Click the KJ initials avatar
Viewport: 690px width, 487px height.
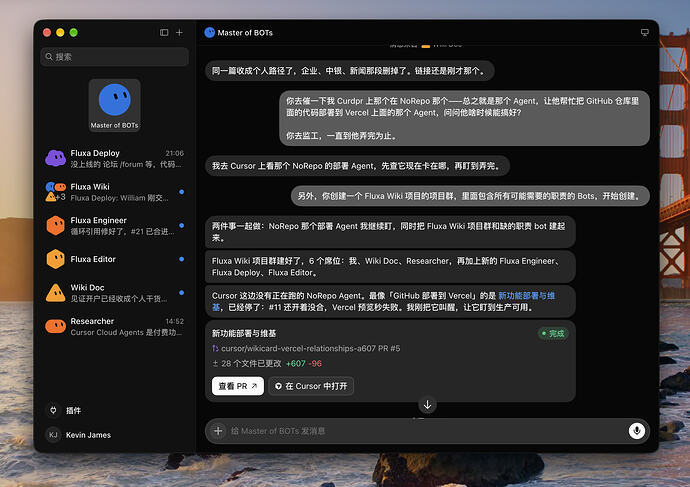pyautogui.click(x=53, y=435)
